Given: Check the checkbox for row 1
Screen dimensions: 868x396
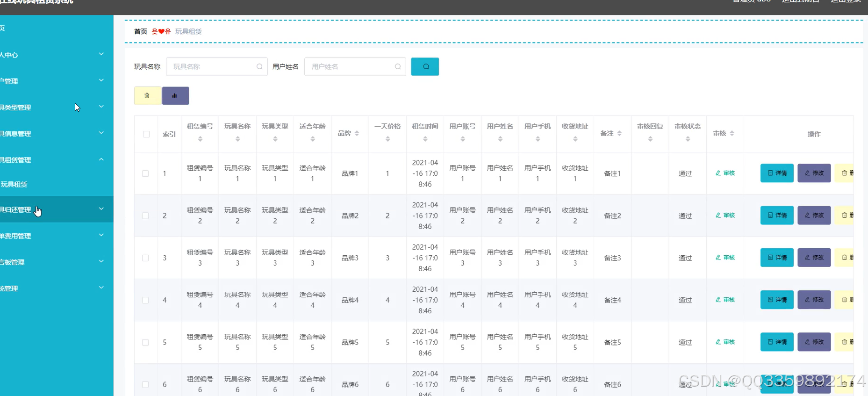Looking at the screenshot, I should pos(145,173).
